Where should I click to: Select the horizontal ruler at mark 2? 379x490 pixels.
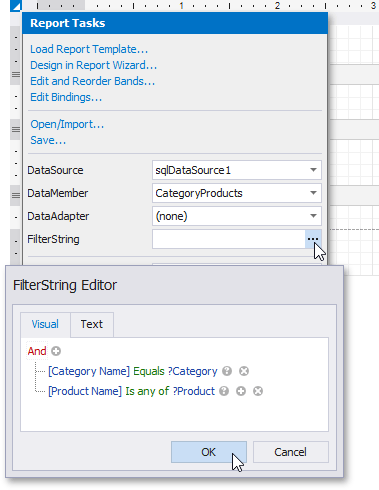277,6
